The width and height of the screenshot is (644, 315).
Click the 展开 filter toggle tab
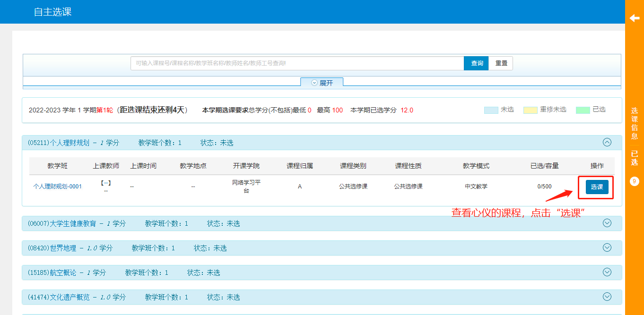[322, 83]
